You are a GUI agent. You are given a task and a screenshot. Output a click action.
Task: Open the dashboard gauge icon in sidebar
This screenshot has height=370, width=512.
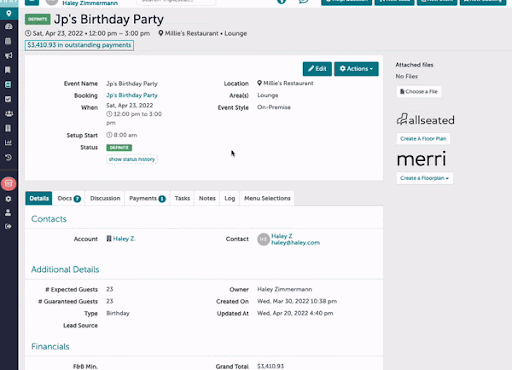[9, 26]
